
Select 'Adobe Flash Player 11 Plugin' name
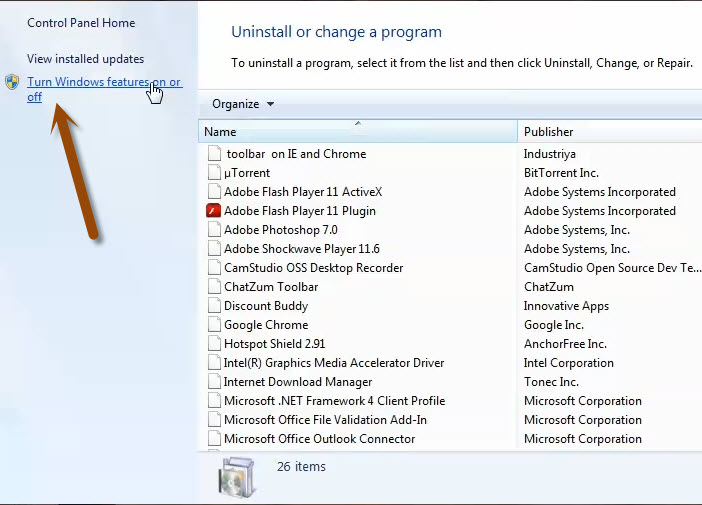(300, 211)
